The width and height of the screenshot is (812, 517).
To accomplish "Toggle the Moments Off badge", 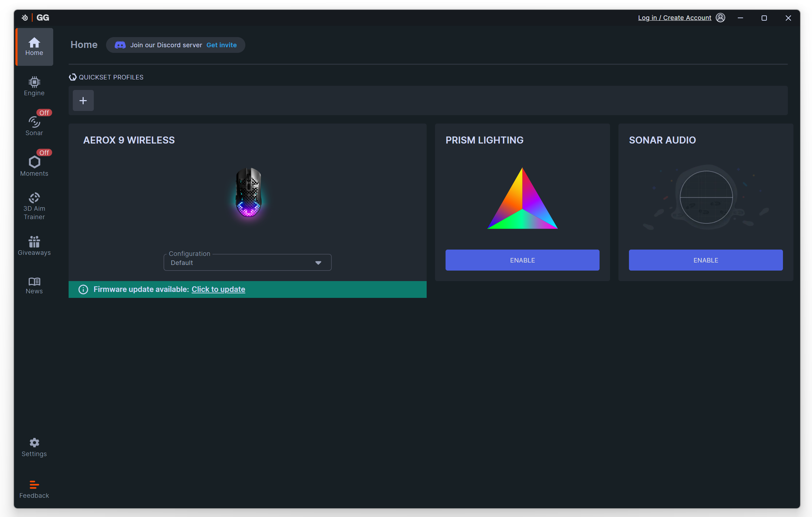I will (44, 153).
